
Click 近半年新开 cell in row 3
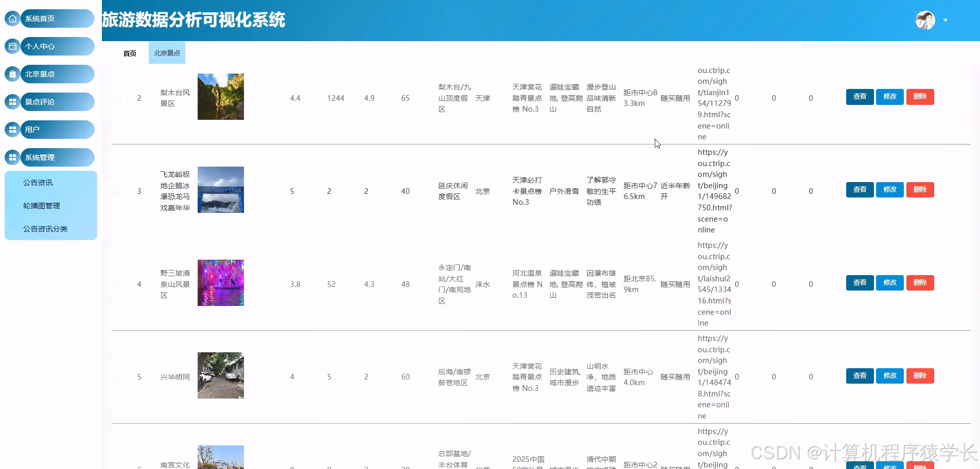point(675,191)
